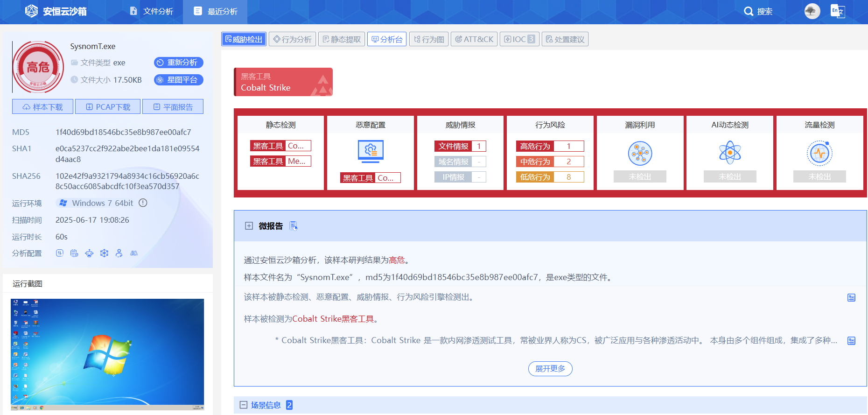Click the 高危行为 count row
The width and height of the screenshot is (868, 415).
coord(550,146)
